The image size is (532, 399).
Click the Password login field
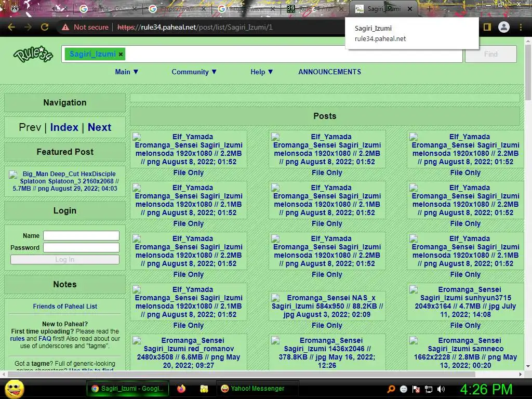pyautogui.click(x=81, y=247)
